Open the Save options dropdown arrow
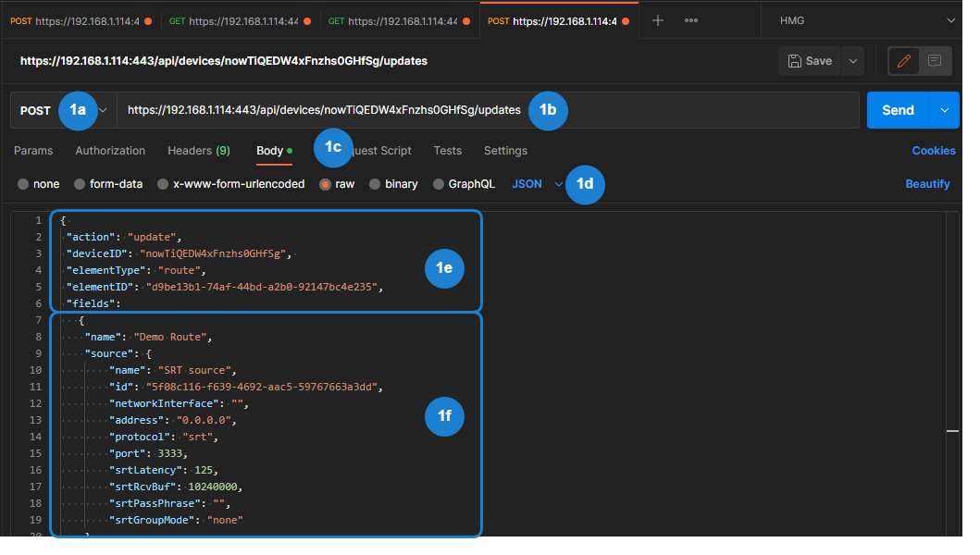 point(852,61)
